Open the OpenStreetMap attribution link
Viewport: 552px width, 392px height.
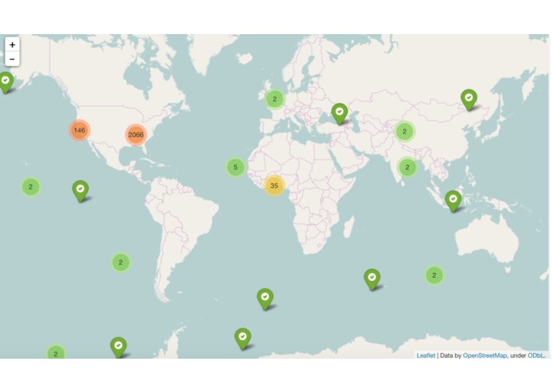click(x=484, y=355)
